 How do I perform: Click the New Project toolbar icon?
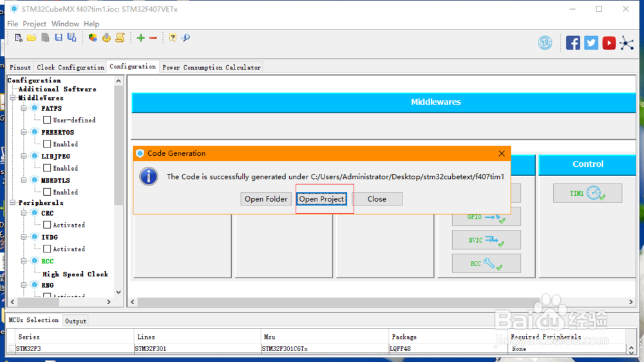(x=19, y=38)
